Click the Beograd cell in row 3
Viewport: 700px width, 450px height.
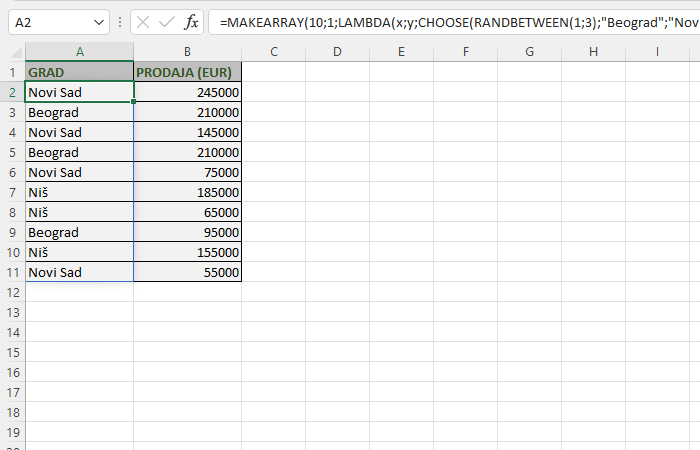click(79, 112)
